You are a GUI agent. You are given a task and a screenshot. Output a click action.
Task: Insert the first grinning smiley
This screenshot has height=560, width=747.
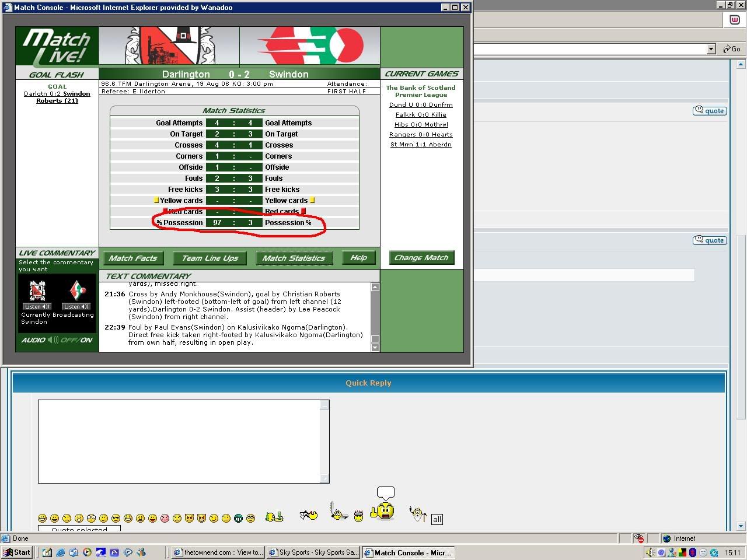42,518
